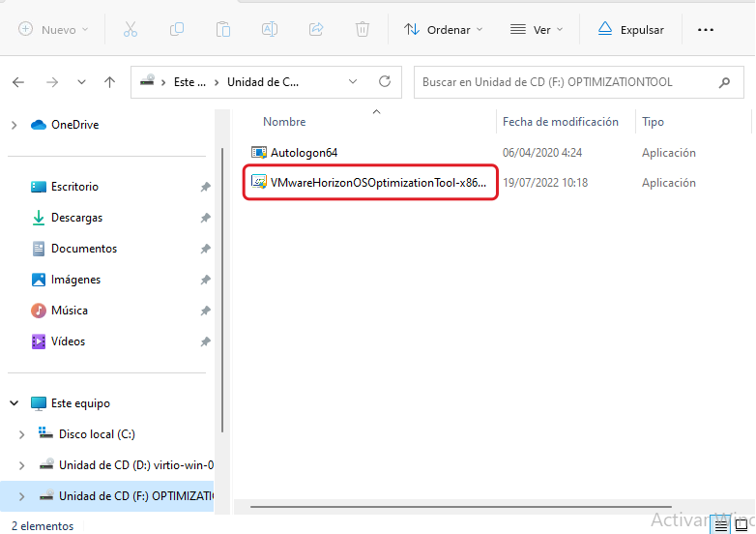Viewport: 756px width, 534px height.
Task: Click the Delete trash can icon
Action: tap(363, 30)
